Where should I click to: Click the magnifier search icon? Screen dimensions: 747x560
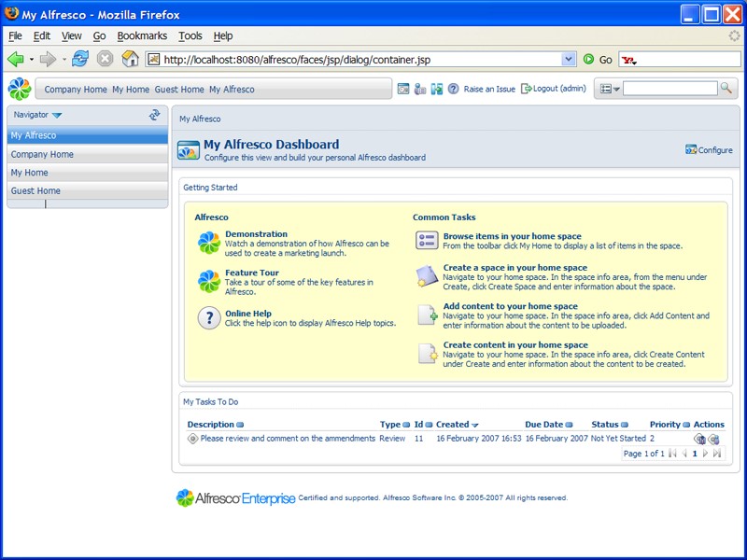[x=726, y=89]
